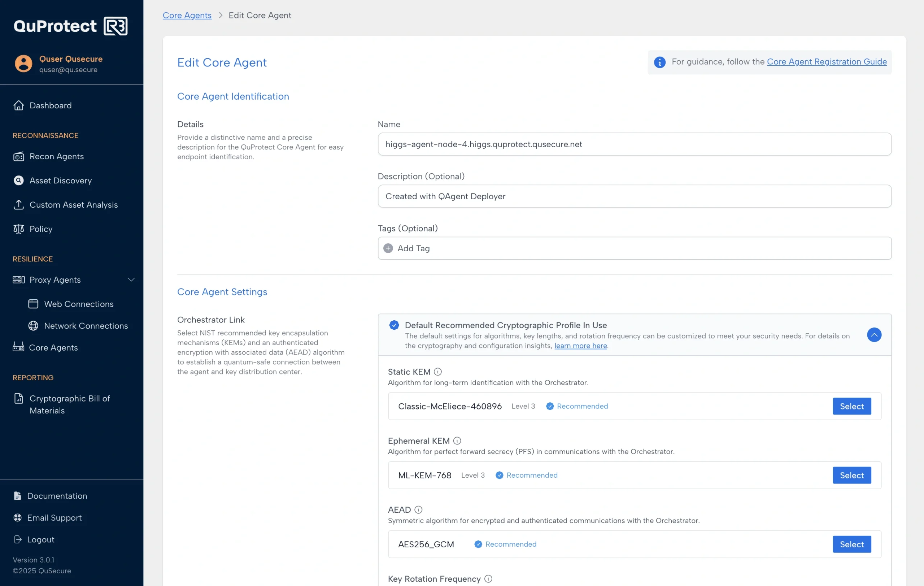Open Network Connections submenu item
The image size is (924, 586).
[86, 325]
